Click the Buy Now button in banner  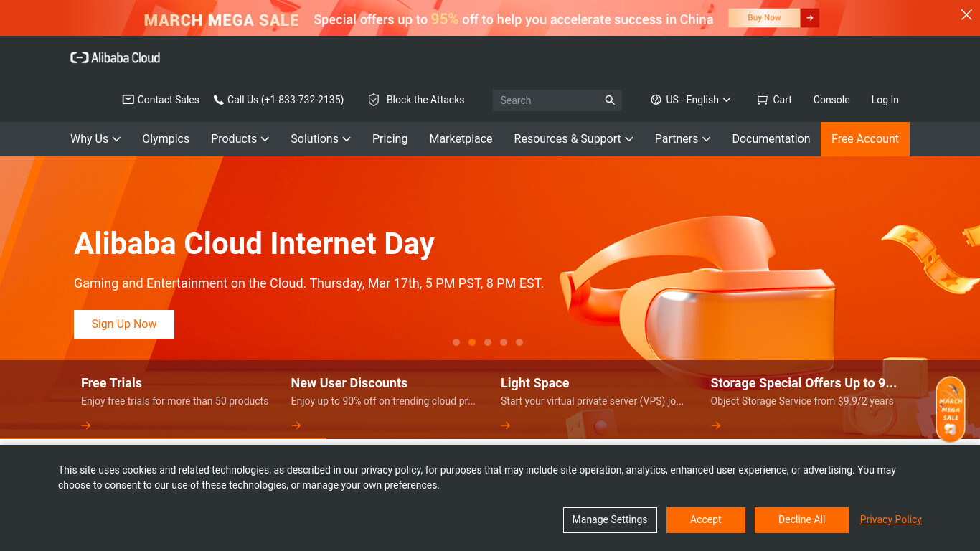764,18
